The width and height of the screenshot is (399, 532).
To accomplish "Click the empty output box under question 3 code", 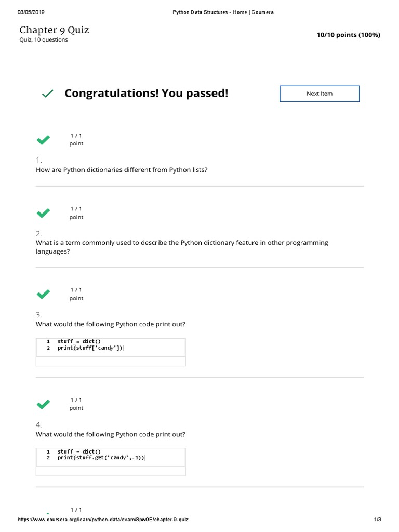I will click(x=111, y=361).
